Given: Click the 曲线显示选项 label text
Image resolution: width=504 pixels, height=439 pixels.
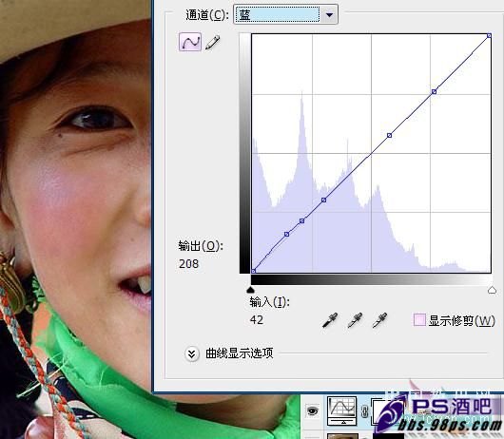Looking at the screenshot, I should point(239,353).
